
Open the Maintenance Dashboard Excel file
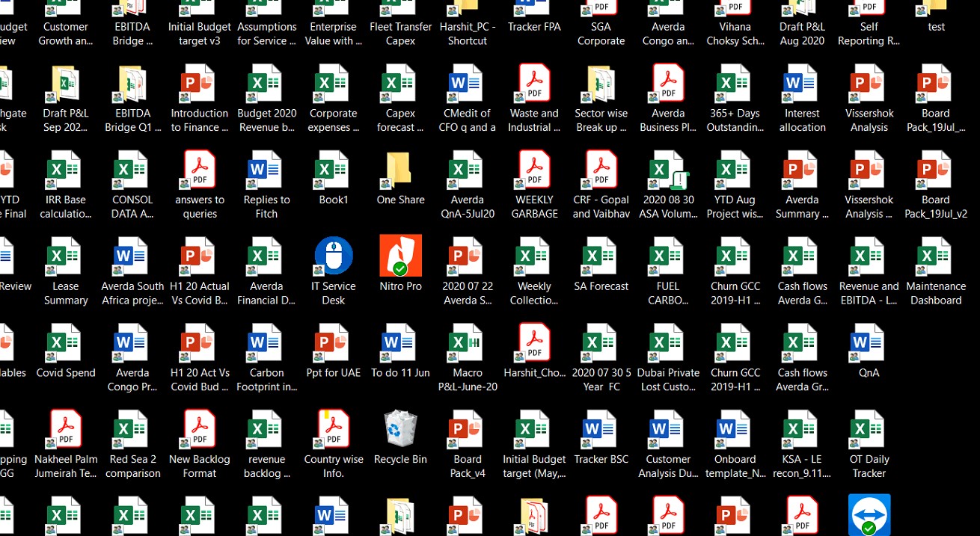pos(935,256)
